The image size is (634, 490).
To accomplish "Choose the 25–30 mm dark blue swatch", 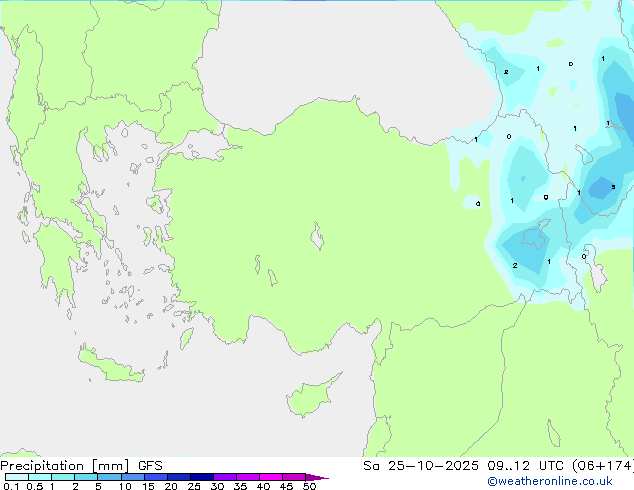I will 202,477.
